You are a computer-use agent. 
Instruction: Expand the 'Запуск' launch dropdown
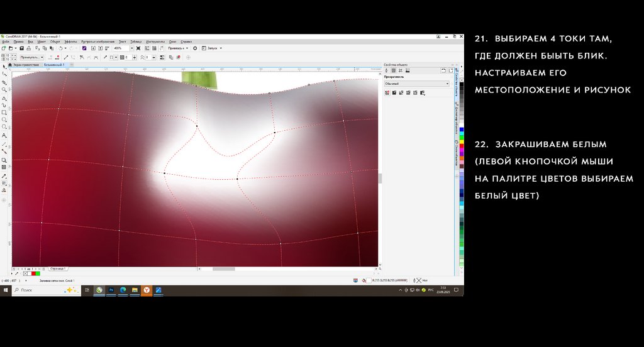[x=221, y=48]
